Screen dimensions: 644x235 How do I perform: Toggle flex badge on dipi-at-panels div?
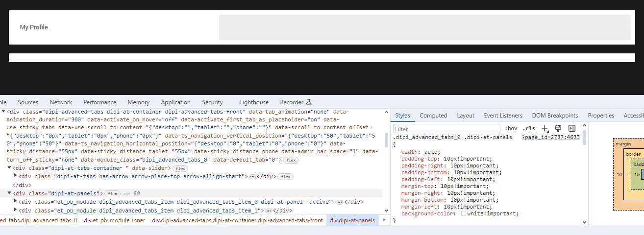(x=113, y=193)
